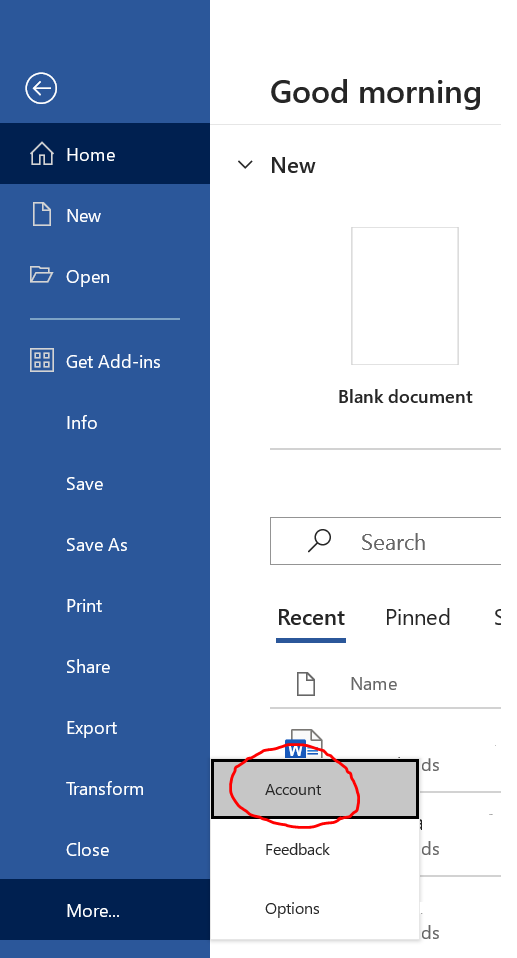Switch to the Pinned tab
The width and height of the screenshot is (517, 958).
click(x=418, y=617)
